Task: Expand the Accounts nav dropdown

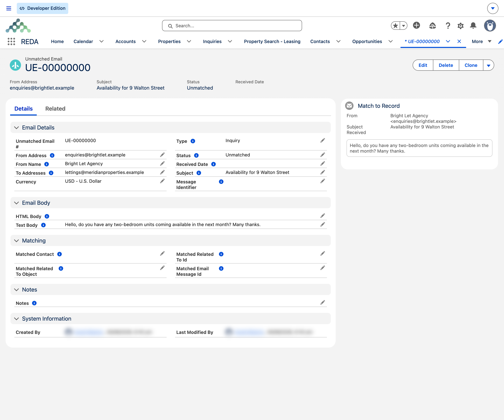Action: (x=144, y=41)
